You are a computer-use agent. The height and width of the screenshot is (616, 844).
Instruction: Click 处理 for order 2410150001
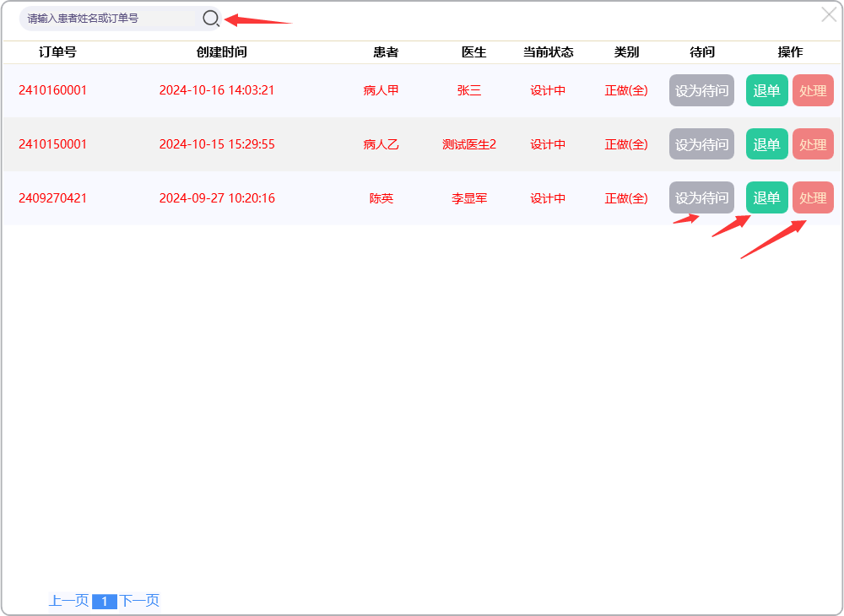(813, 144)
